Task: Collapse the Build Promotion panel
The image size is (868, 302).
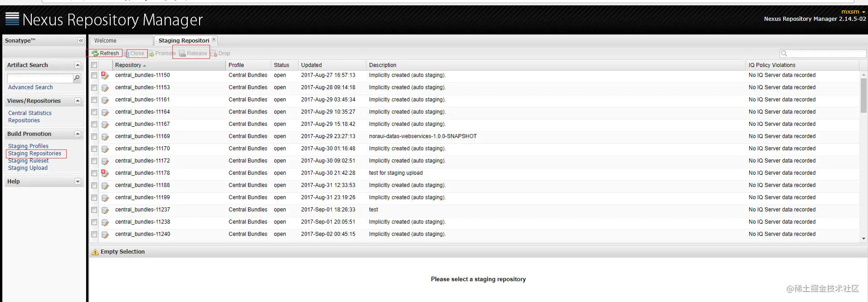Action: click(x=78, y=134)
